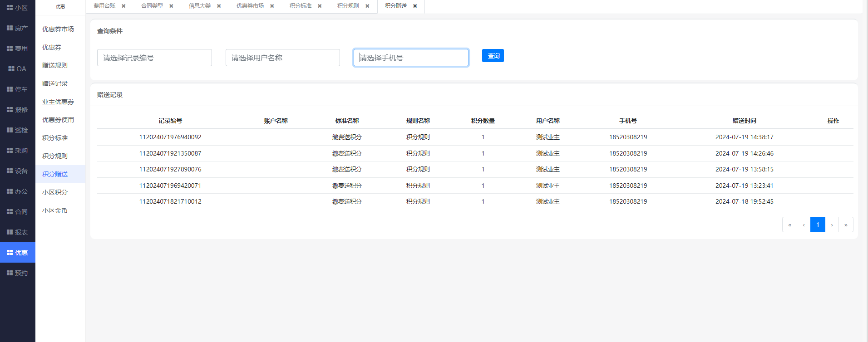Screen dimensions: 868x342
Task: Select timestamp 2024-07-19 13:58:15
Action: 745,169
